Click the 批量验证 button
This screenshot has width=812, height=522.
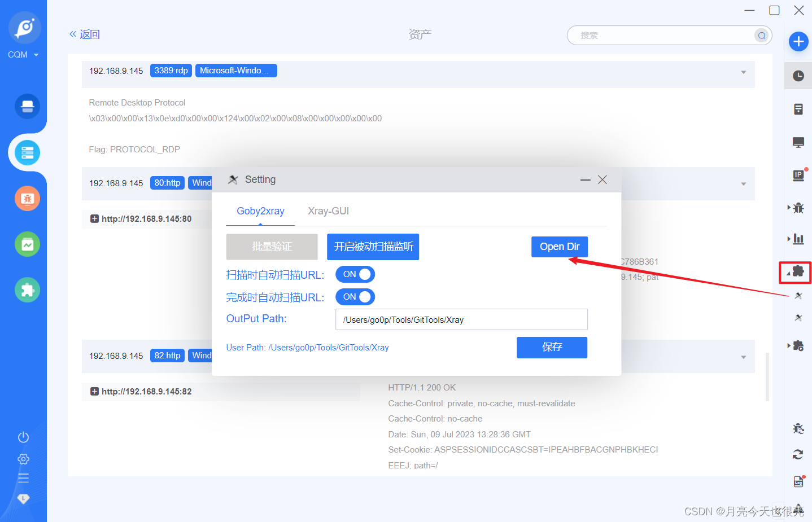pyautogui.click(x=272, y=247)
